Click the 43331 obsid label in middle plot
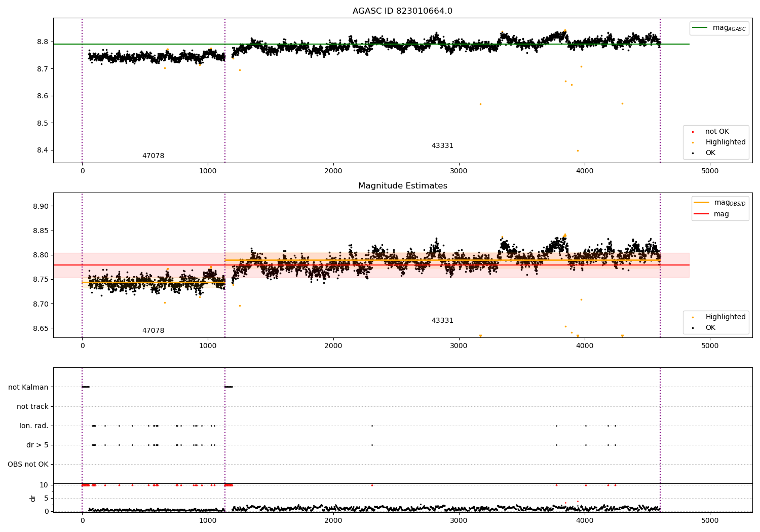The width and height of the screenshot is (760, 532). [x=442, y=321]
